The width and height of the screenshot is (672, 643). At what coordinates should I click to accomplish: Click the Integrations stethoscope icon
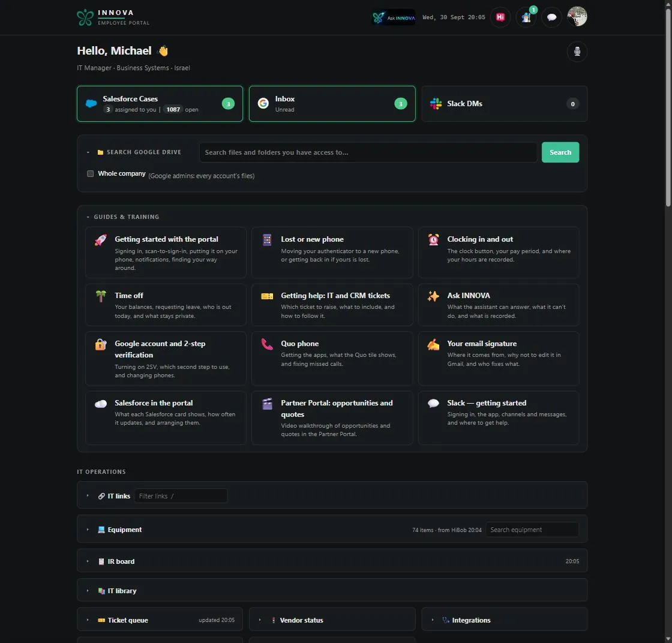pyautogui.click(x=446, y=620)
